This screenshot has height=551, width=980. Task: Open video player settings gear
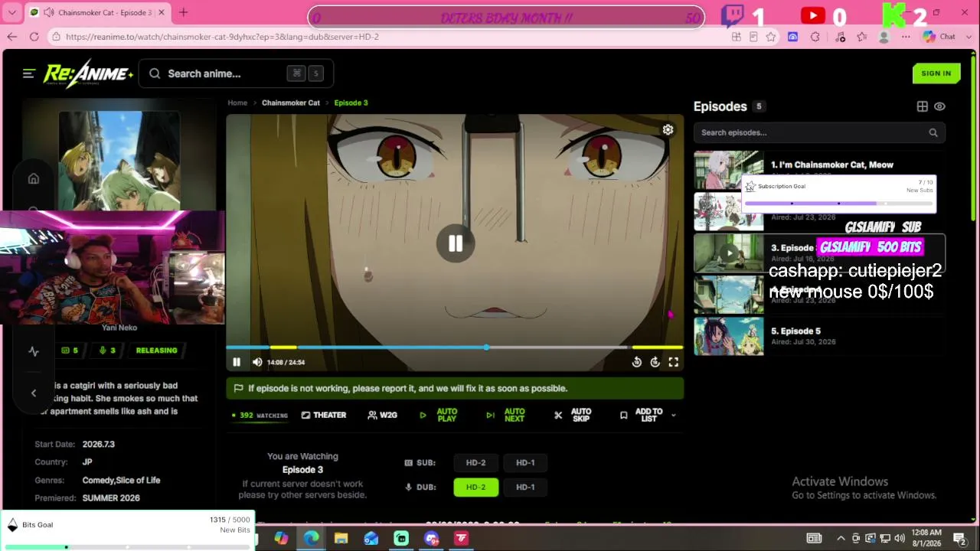[668, 130]
